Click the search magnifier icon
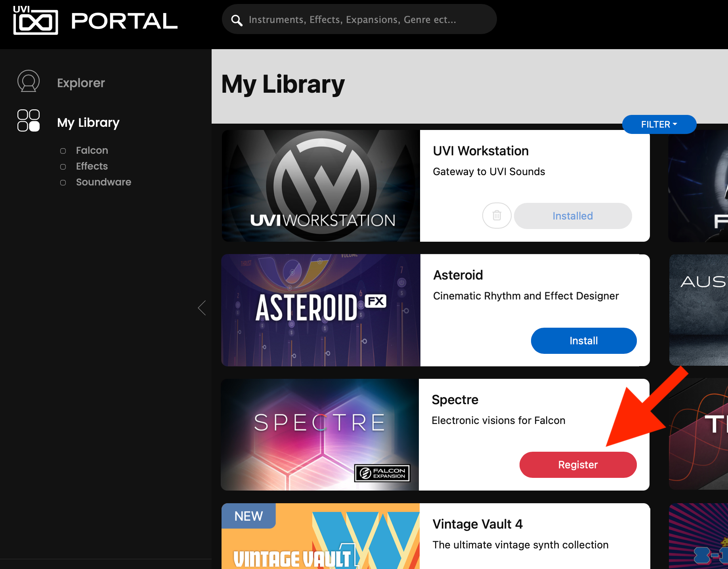728x569 pixels. tap(237, 20)
